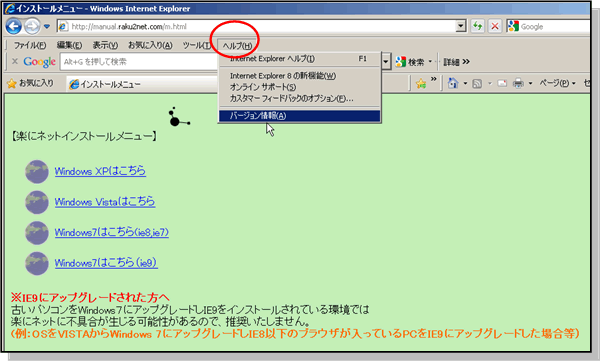The height and width of the screenshot is (361, 601).
Task: Click the Read mail envelope icon
Action: pos(502,83)
